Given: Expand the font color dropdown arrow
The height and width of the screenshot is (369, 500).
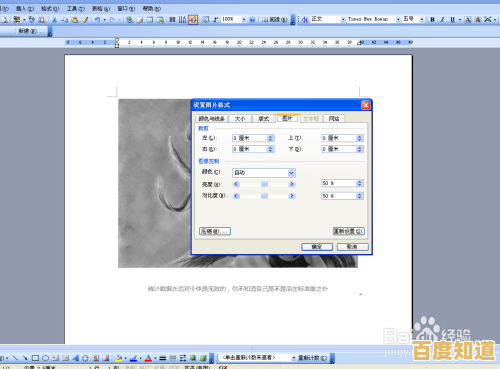Looking at the screenshot, I should click(155, 358).
